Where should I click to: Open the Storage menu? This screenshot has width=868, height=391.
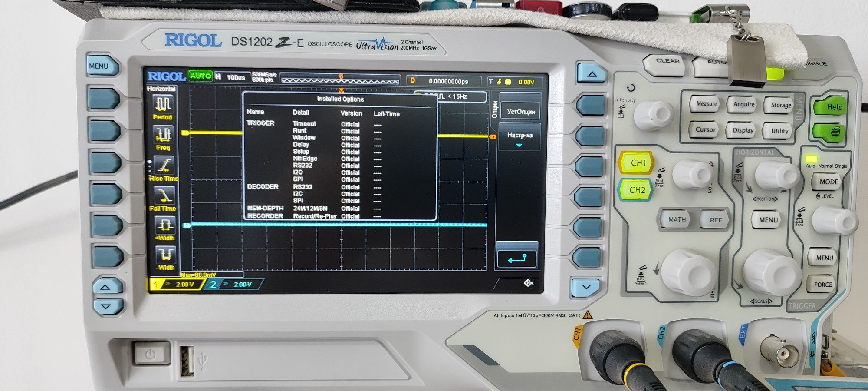click(780, 105)
